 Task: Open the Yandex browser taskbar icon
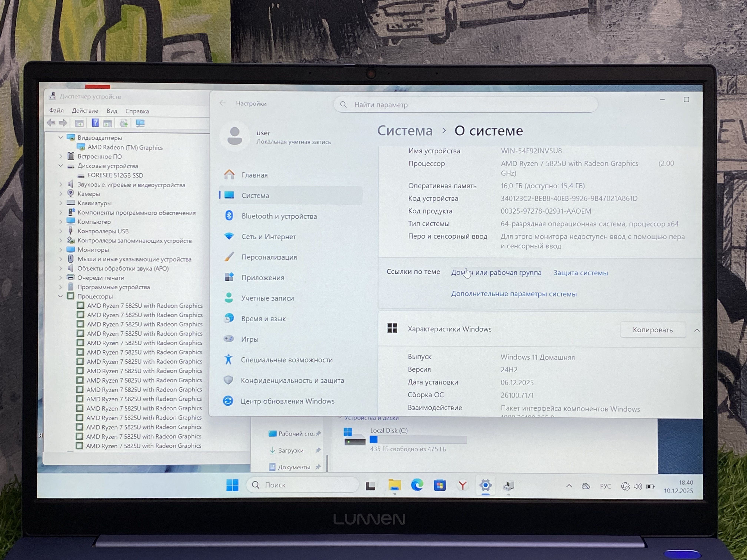coord(462,485)
